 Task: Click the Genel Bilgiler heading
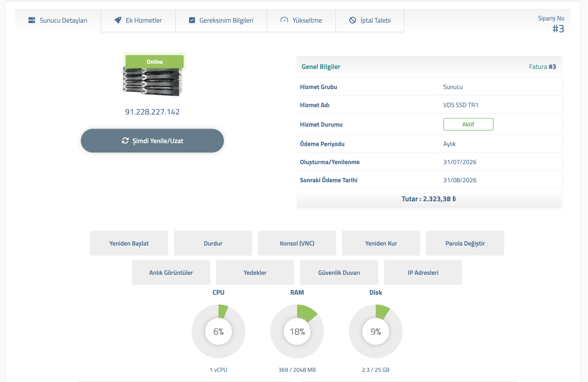pyautogui.click(x=321, y=67)
